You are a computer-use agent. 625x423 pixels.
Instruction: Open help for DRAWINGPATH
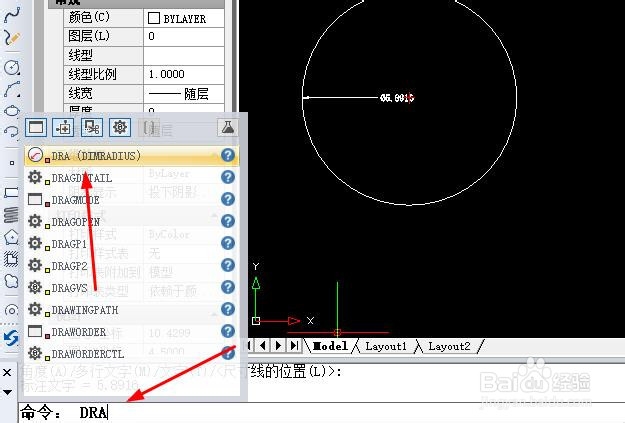228,309
